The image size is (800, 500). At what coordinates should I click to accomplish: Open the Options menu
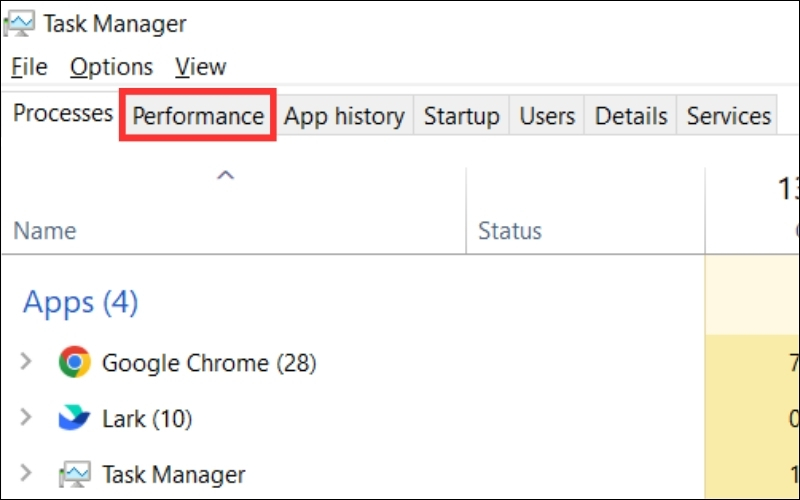pos(111,67)
